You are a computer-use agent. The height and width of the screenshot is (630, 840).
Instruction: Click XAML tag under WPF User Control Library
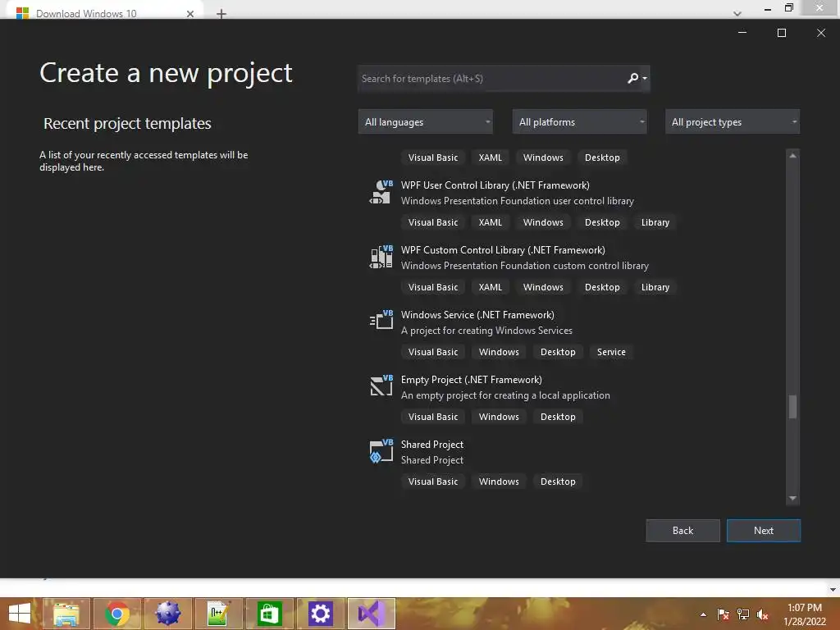point(491,222)
